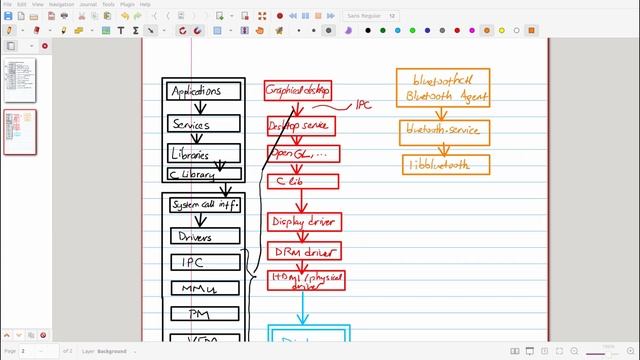Pick the magenta pen color

472,30
